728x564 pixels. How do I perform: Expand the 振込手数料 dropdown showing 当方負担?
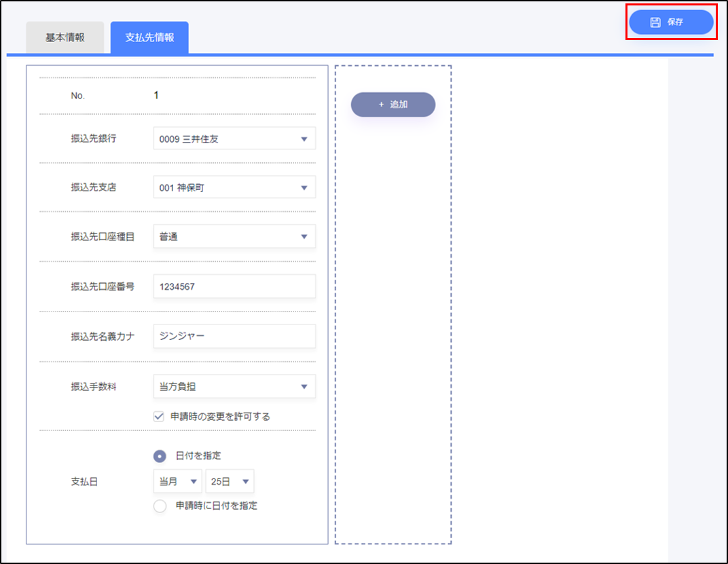234,387
